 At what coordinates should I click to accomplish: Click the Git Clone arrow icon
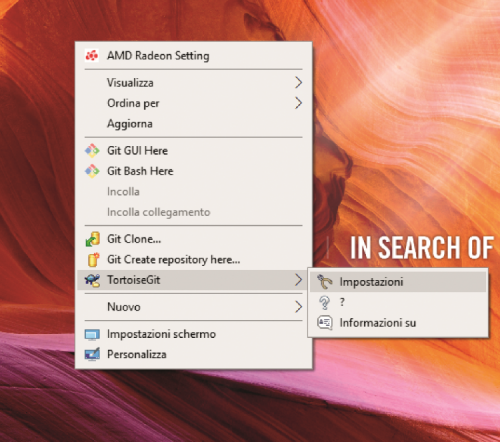click(93, 239)
